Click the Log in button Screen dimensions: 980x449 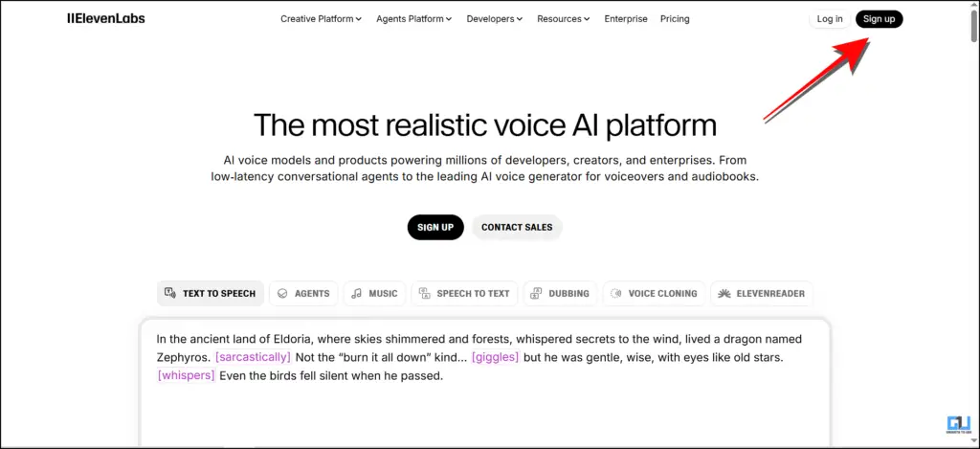[x=830, y=19]
